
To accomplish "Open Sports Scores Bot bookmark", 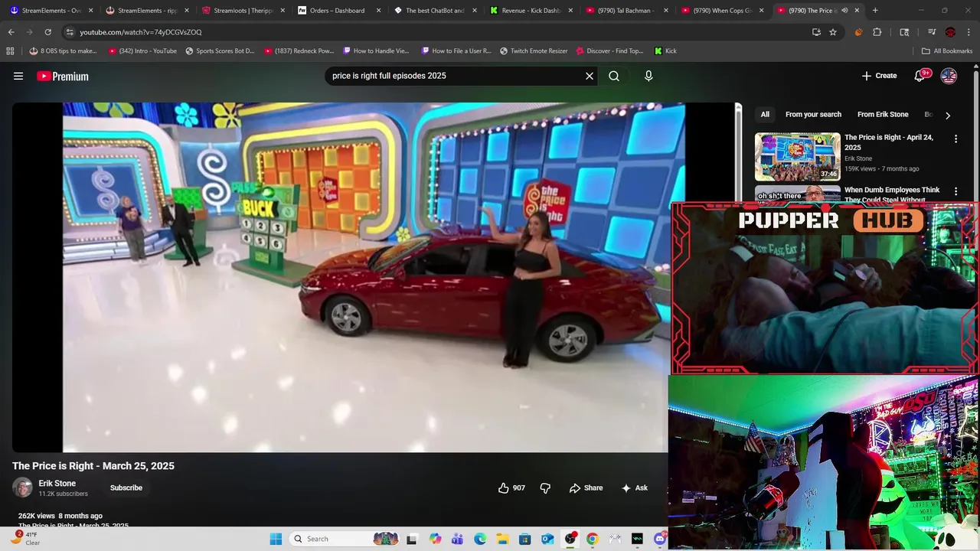I will point(220,51).
